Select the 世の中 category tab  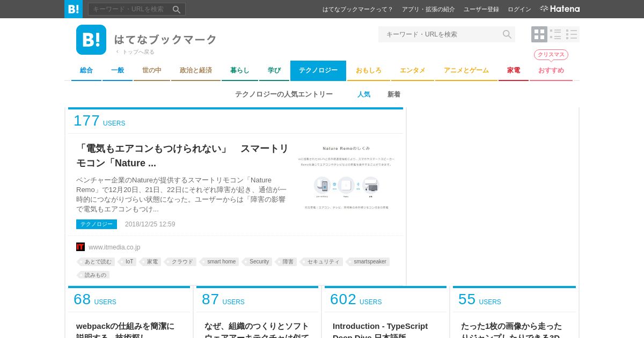[152, 70]
